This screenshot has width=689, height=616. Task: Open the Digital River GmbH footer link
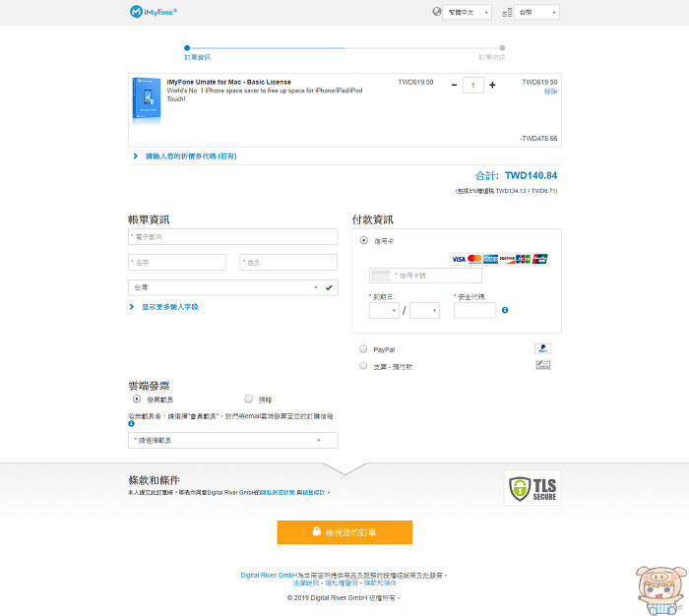click(x=269, y=575)
